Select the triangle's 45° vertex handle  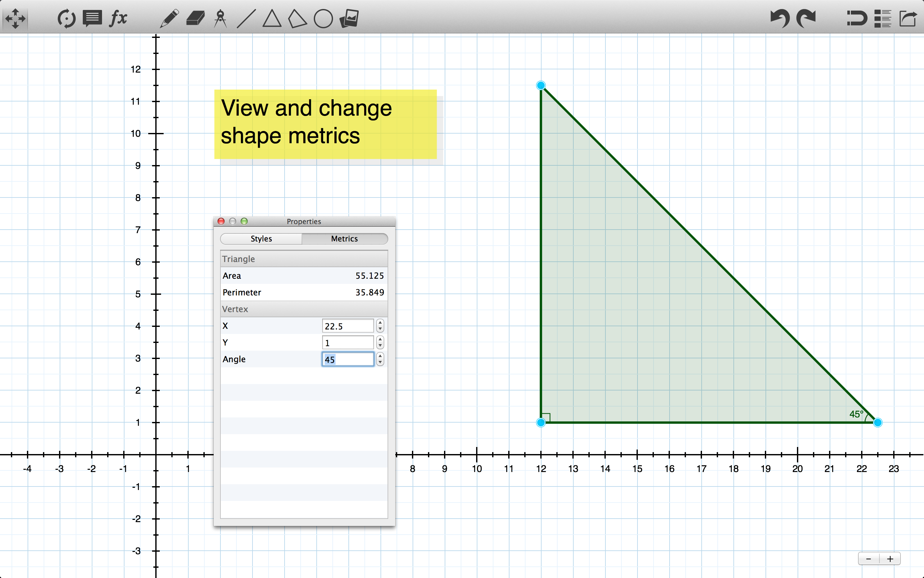click(878, 422)
